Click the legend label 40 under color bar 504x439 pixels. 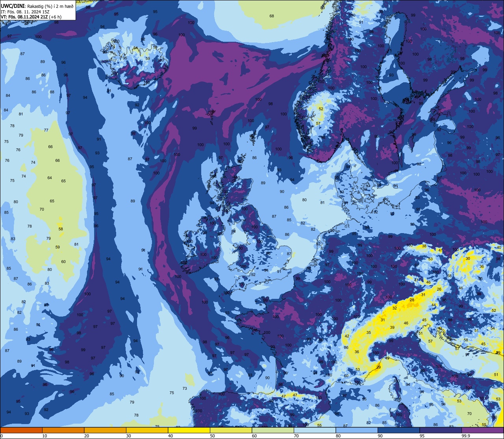point(170,436)
